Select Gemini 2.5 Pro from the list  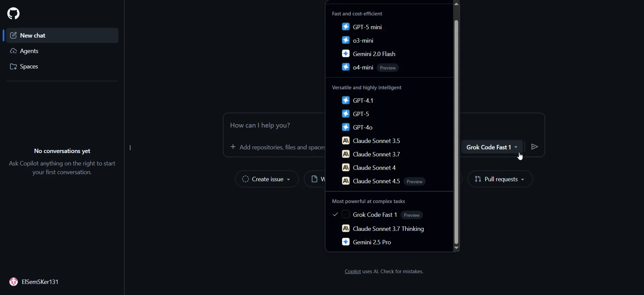coord(372,242)
